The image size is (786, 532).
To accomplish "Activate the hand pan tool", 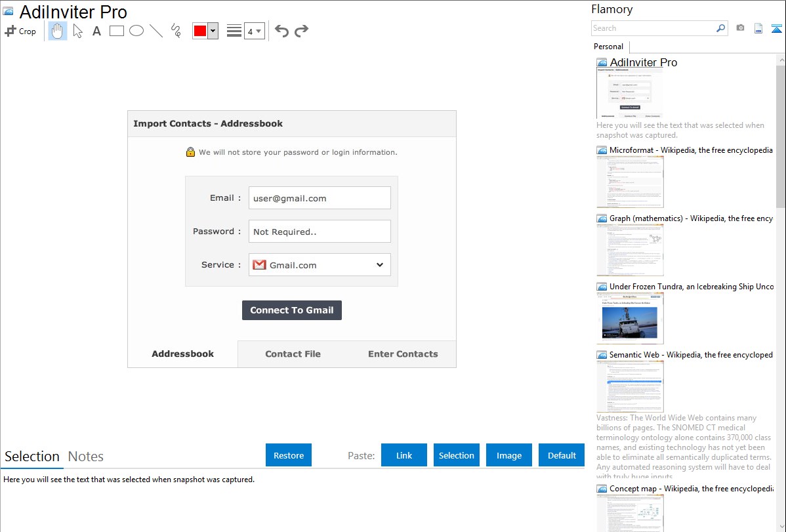I will 58,31.
